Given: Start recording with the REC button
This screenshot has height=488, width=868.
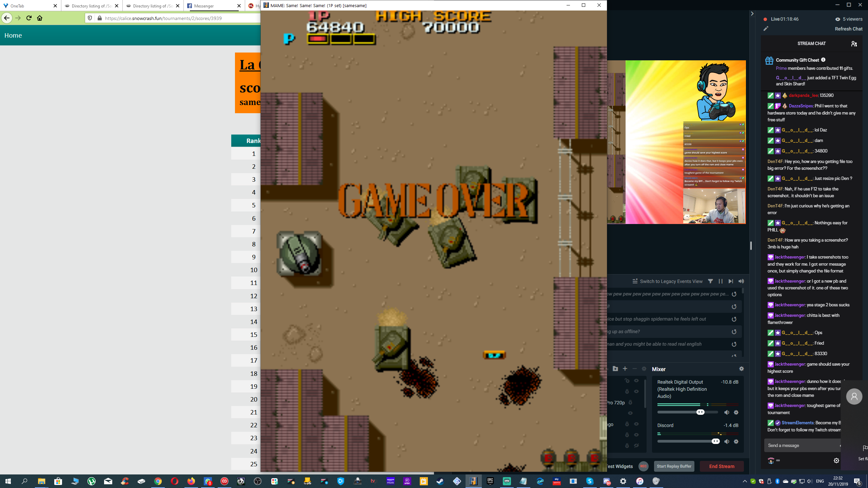Looking at the screenshot, I should click(x=643, y=466).
